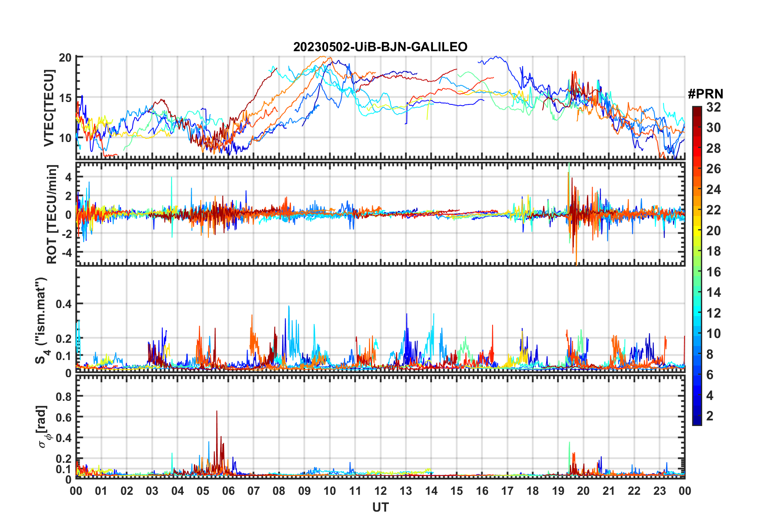This screenshot has width=761, height=532.
Task: Click the 4 tick on the ROT axis
Action: (x=68, y=177)
